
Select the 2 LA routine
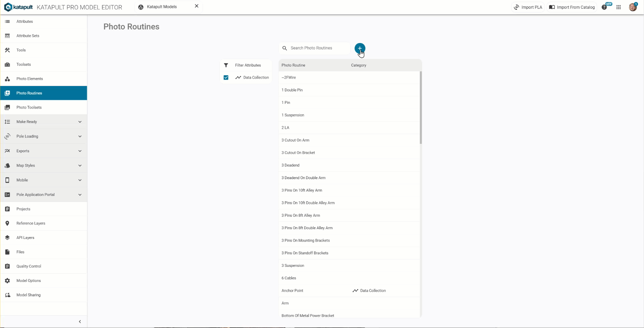click(349, 128)
